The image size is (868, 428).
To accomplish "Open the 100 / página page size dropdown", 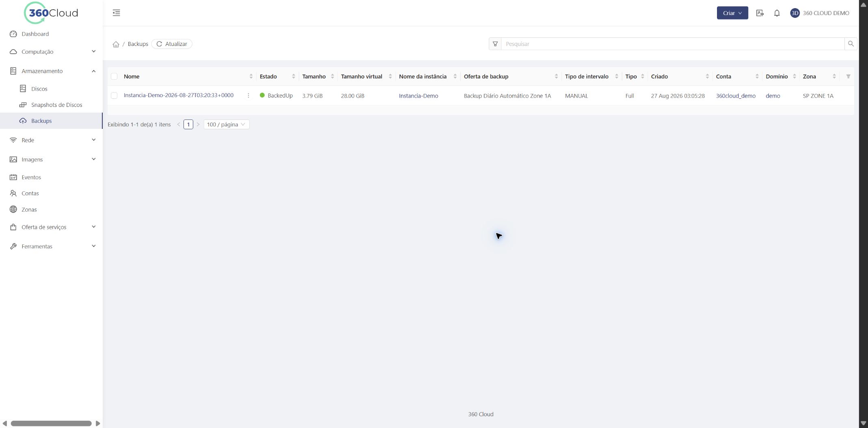I will [x=226, y=124].
